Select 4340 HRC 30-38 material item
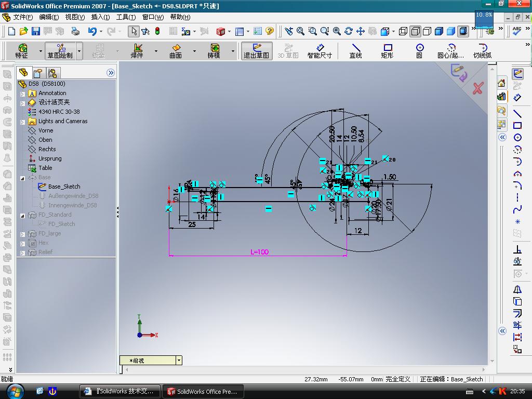Image resolution: width=532 pixels, height=399 pixels. [59, 112]
